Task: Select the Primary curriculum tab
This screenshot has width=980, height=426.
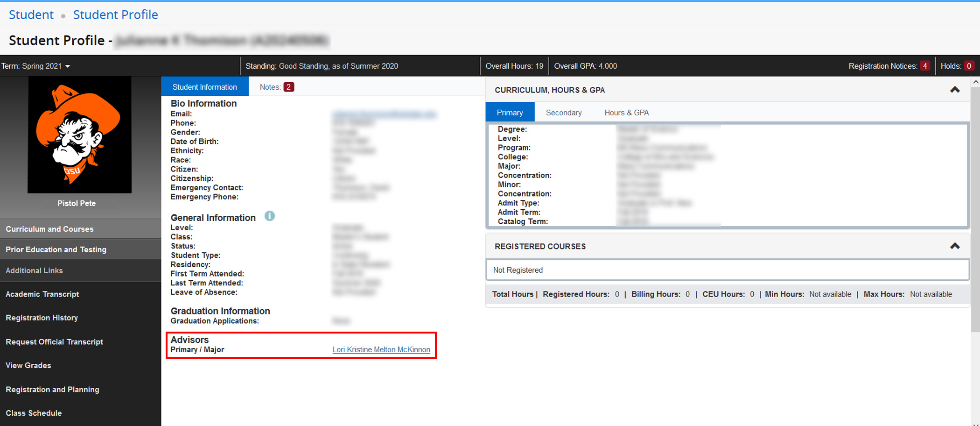Action: [510, 112]
